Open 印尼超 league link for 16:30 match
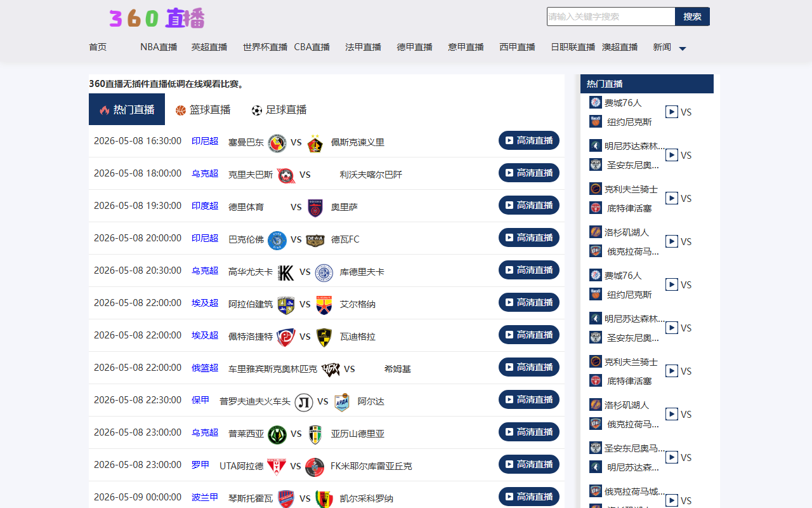812x508 pixels. point(205,141)
